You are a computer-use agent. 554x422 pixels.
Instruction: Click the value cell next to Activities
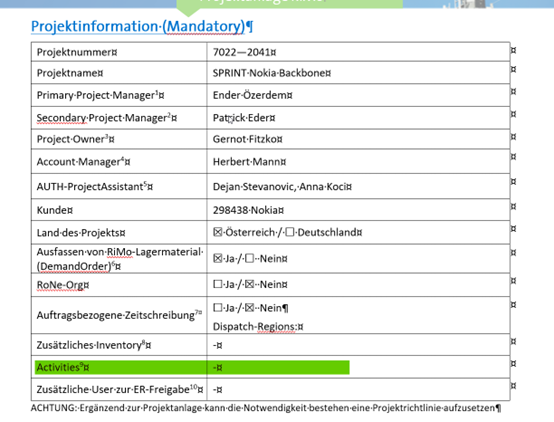click(358, 367)
